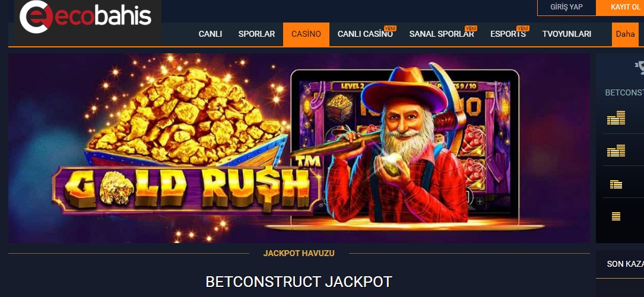Open SANAL SPORLAR section

tap(442, 34)
